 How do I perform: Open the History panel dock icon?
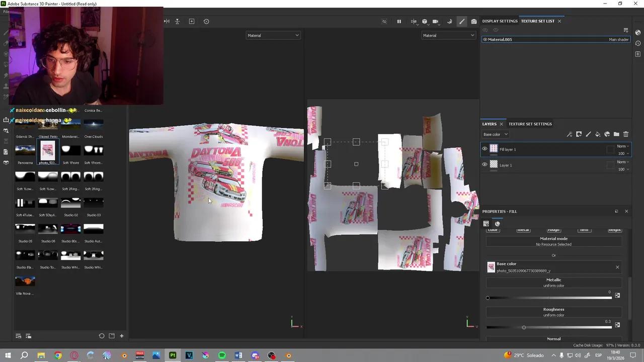click(637, 43)
